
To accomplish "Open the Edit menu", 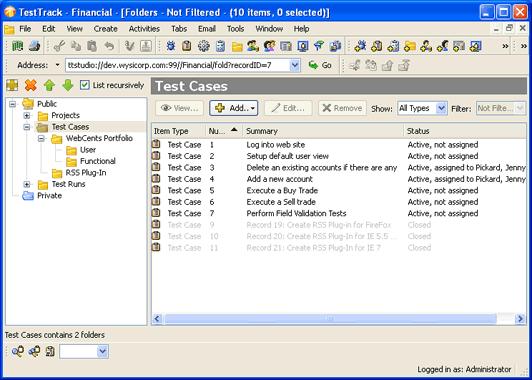I will pyautogui.click(x=49, y=29).
